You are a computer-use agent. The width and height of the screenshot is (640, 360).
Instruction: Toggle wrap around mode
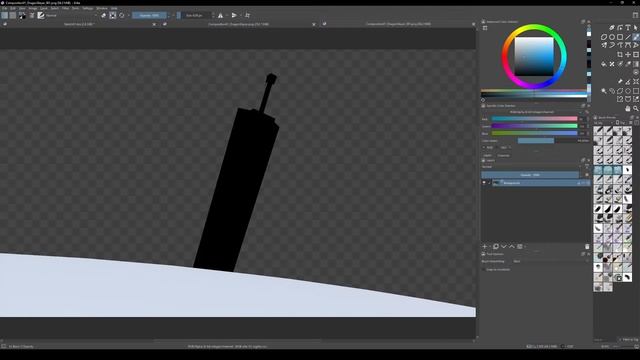tap(247, 16)
